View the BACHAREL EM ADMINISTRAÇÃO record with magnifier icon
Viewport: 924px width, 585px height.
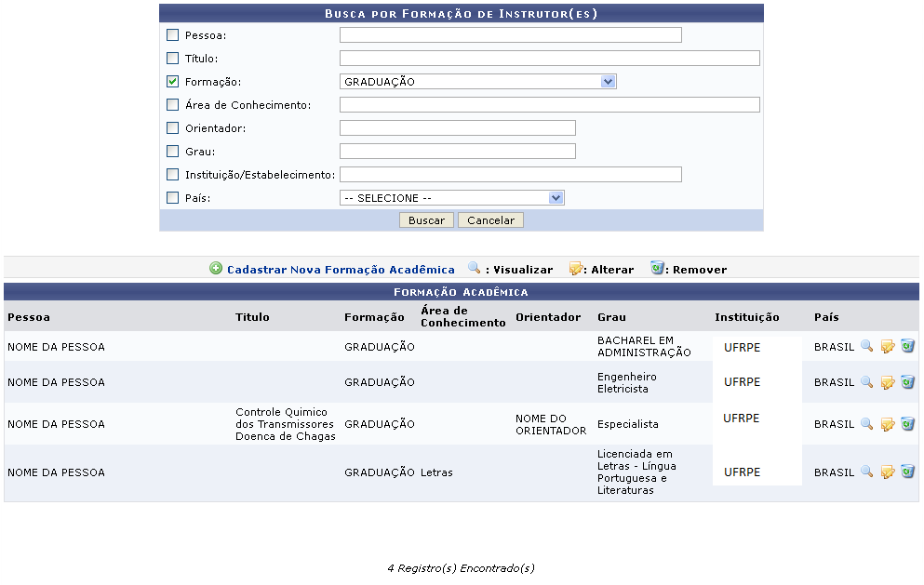pyautogui.click(x=866, y=346)
